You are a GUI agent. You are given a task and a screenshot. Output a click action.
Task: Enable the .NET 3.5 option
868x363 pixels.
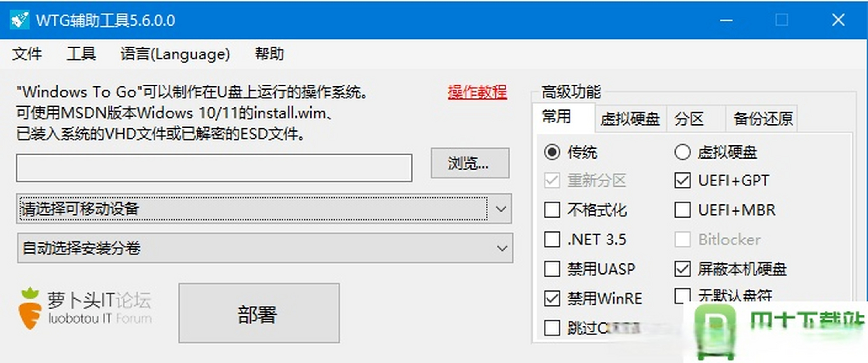click(552, 239)
